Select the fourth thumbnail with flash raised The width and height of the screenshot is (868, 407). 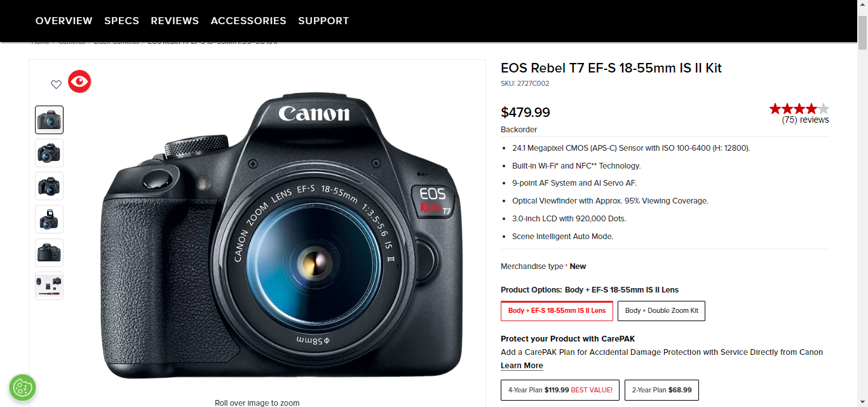[49, 219]
